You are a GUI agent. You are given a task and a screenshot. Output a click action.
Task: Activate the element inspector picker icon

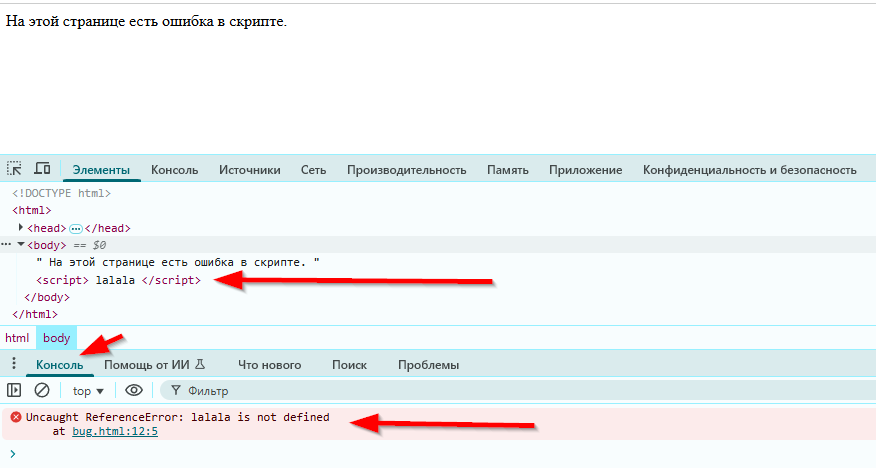click(x=15, y=169)
